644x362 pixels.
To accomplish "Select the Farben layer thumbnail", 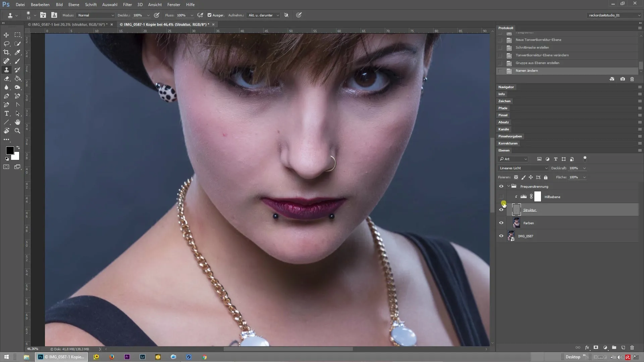I will click(517, 223).
